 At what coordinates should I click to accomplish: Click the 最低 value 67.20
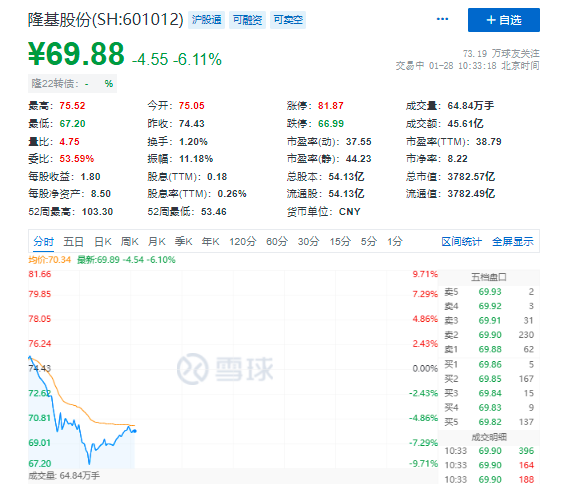pyautogui.click(x=72, y=124)
